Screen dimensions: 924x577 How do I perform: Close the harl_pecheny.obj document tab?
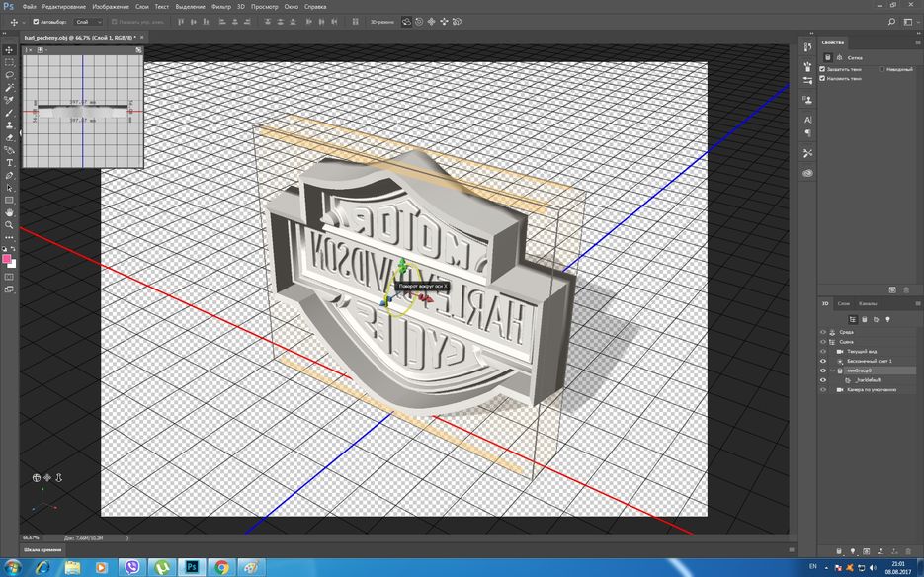pos(141,38)
